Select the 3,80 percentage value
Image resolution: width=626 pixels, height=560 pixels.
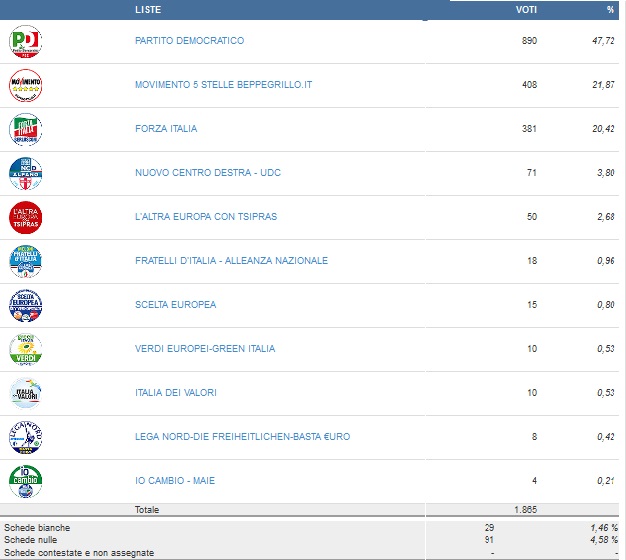pos(606,172)
